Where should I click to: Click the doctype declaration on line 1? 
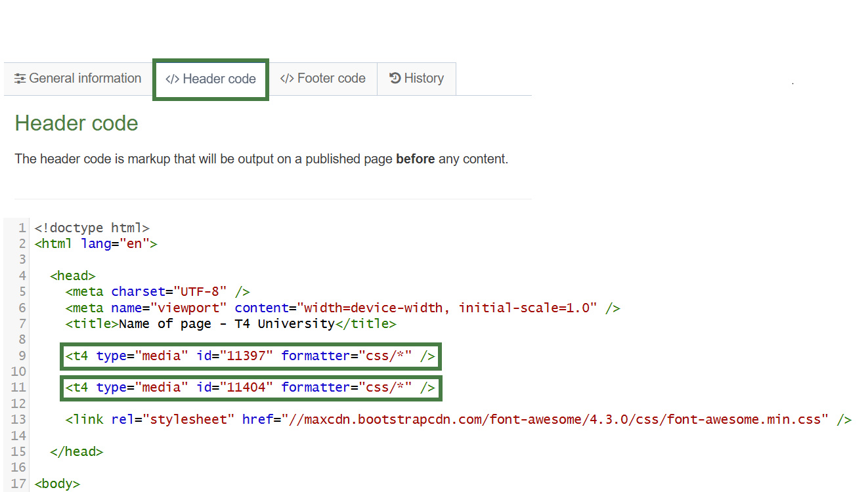tap(92, 228)
